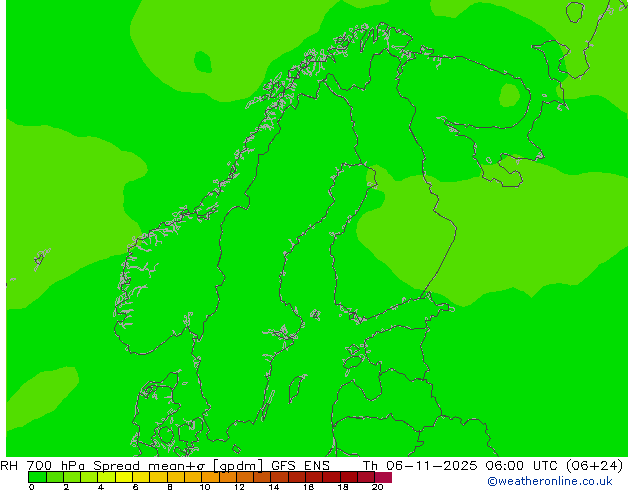This screenshot has height=490, width=634.
Task: Click the first bright green legend swatch above 0
Action: [37, 477]
